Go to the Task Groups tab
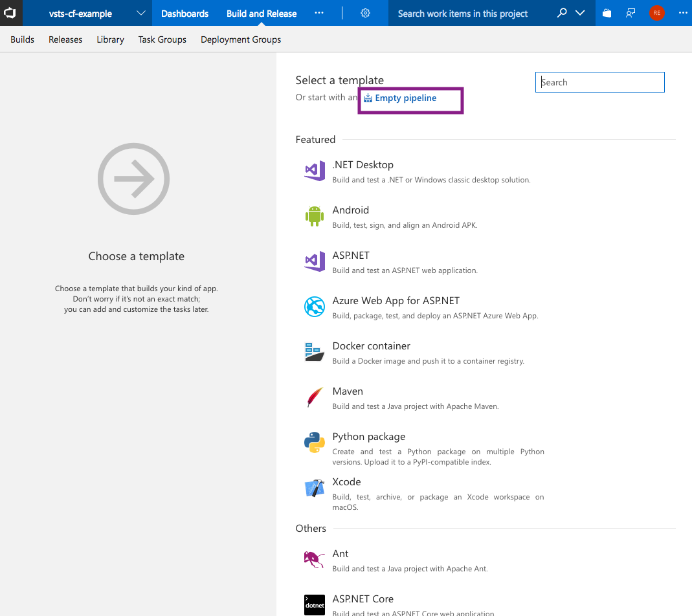692x616 pixels. coord(162,39)
